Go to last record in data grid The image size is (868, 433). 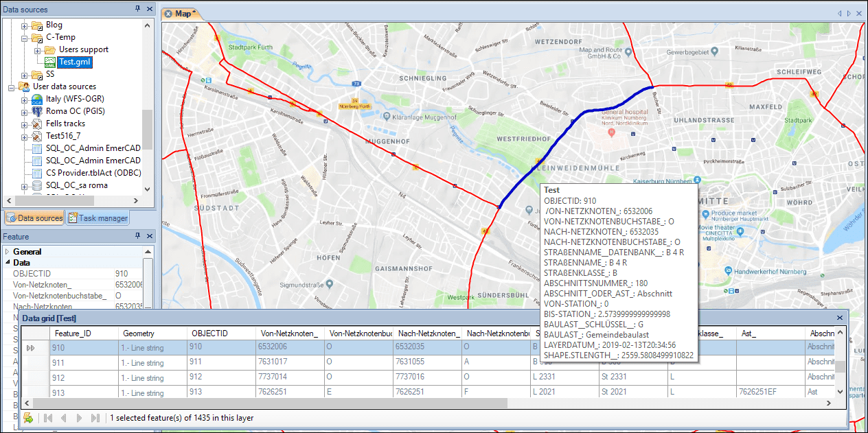click(95, 417)
